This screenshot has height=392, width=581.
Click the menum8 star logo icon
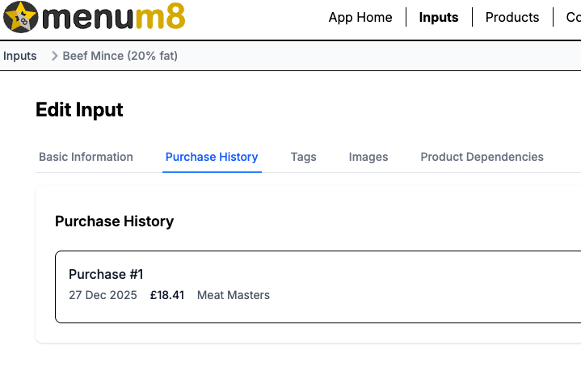click(20, 17)
